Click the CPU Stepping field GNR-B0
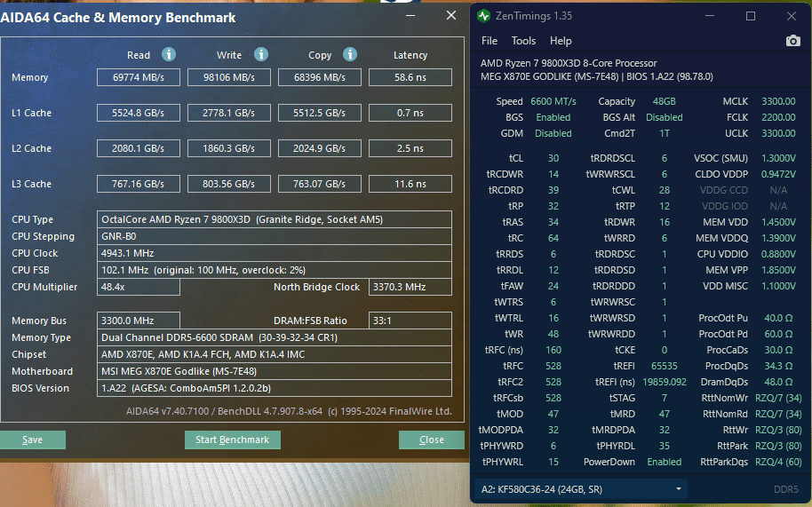The width and height of the screenshot is (812, 507). (x=275, y=236)
